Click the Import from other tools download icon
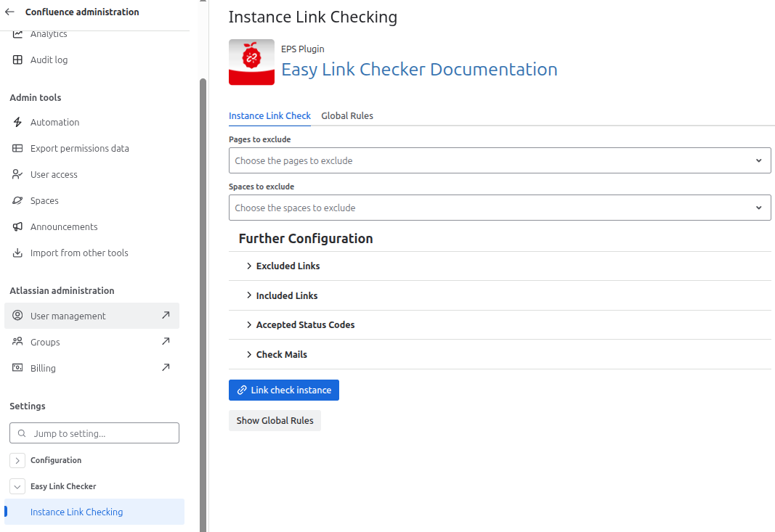775x532 pixels. click(17, 253)
